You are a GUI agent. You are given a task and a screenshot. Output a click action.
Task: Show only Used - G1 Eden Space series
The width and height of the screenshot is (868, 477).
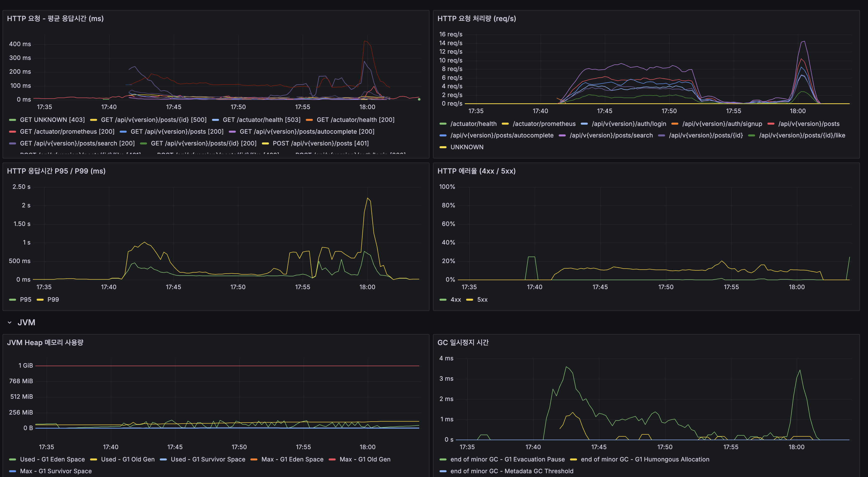coord(52,459)
